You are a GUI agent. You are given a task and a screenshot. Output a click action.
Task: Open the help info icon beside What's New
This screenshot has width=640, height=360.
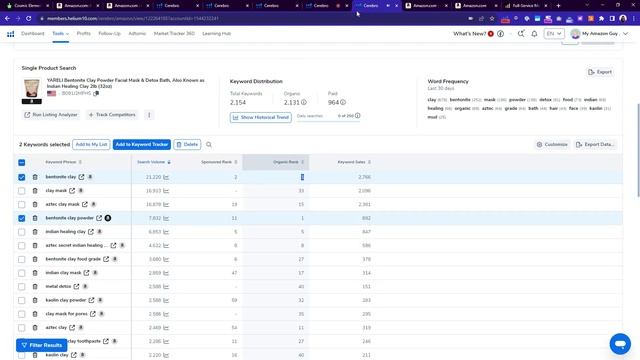500,34
